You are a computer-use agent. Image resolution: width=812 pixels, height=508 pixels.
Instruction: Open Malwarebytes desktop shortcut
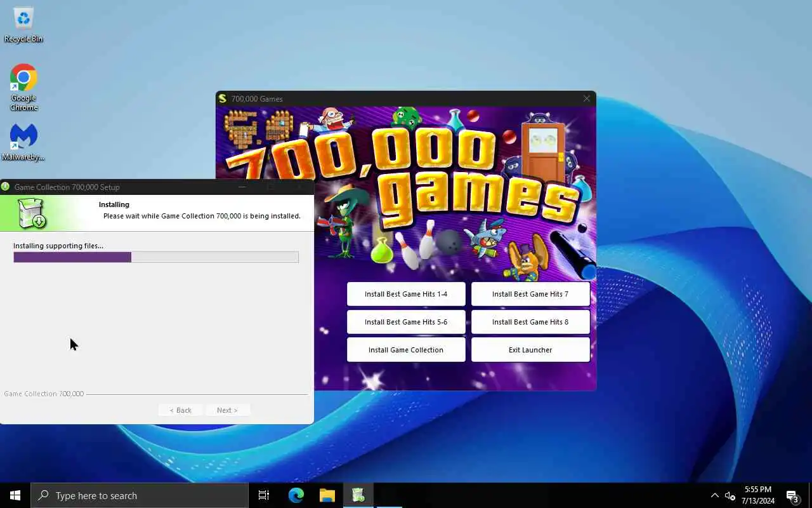click(23, 142)
